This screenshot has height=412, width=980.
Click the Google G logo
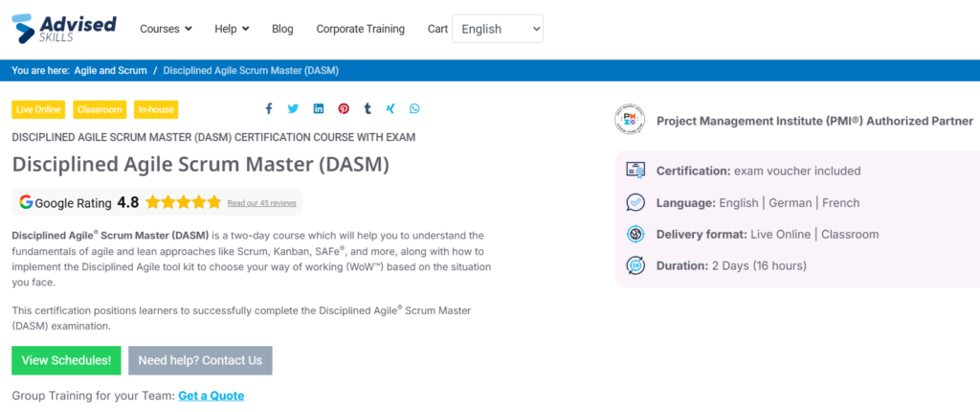(x=26, y=201)
